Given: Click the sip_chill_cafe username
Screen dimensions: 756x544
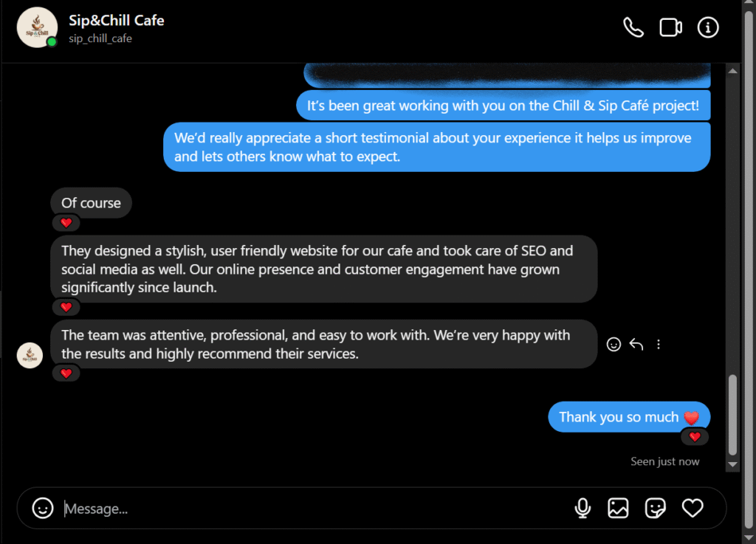Looking at the screenshot, I should [100, 38].
